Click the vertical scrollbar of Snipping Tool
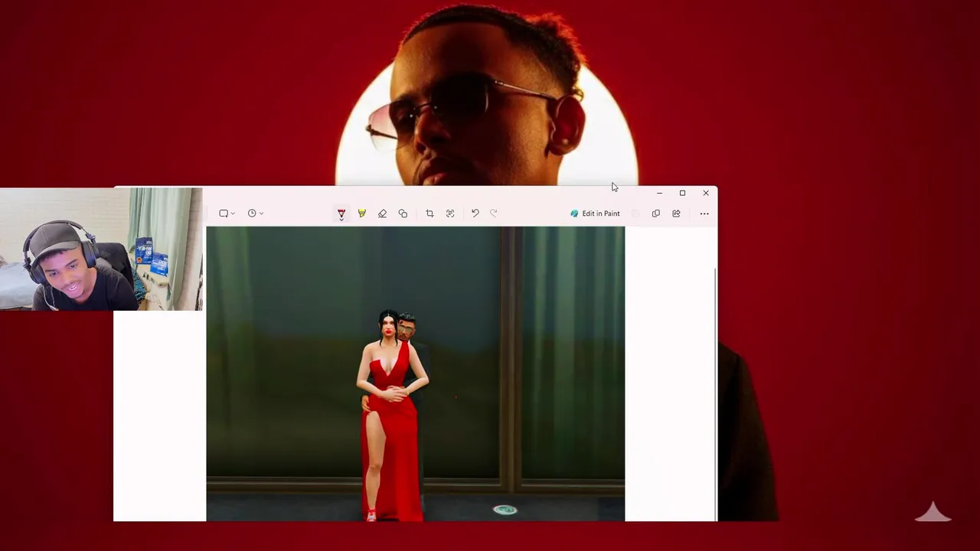Screen dimensions: 980x551 coord(716,394)
